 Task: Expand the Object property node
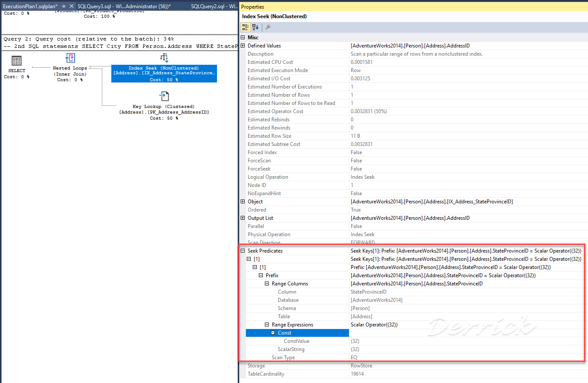click(242, 201)
